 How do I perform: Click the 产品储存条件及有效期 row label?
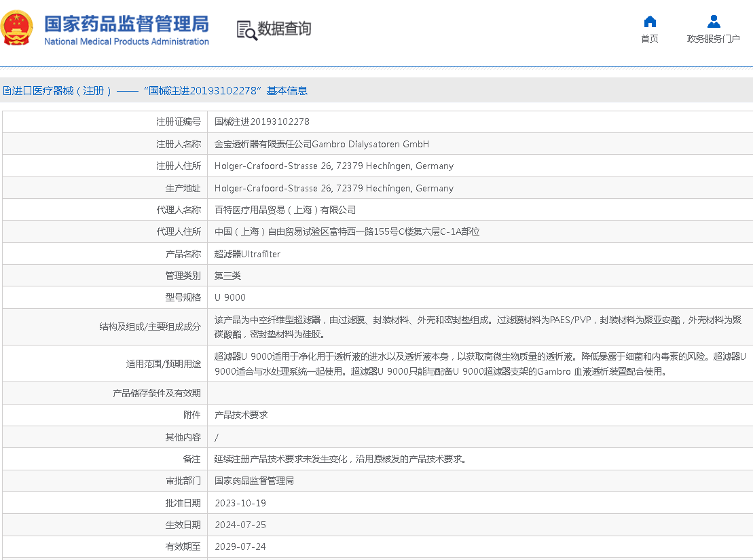[x=157, y=393]
